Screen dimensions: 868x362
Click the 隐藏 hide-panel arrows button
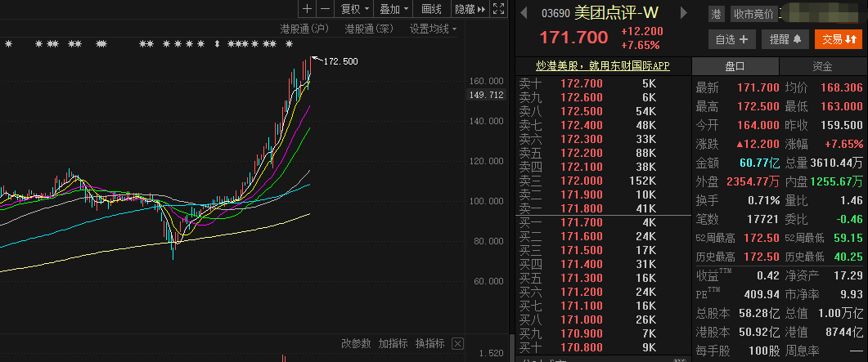[x=470, y=9]
